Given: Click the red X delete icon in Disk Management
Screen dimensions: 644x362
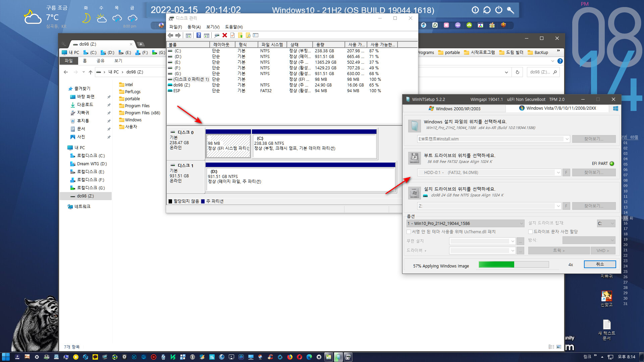Looking at the screenshot, I should point(225,35).
